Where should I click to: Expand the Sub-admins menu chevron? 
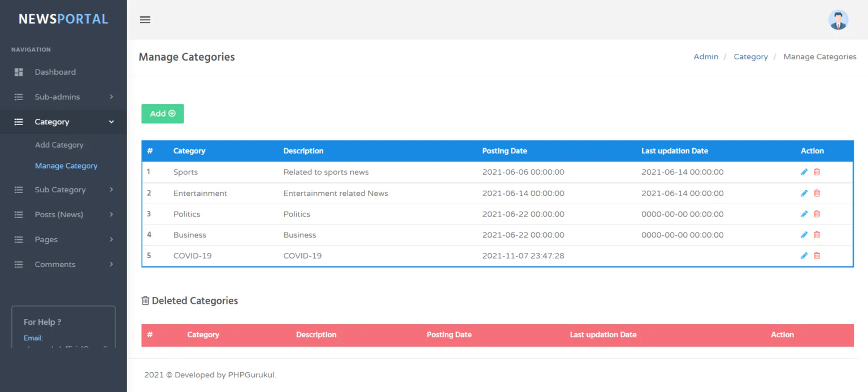(x=111, y=97)
